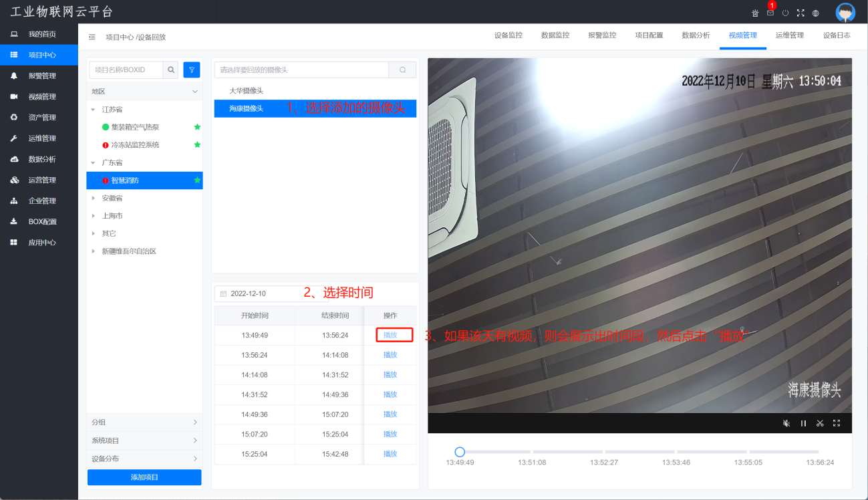The height and width of the screenshot is (500, 868).
Task: Click the power logout icon
Action: (x=785, y=13)
